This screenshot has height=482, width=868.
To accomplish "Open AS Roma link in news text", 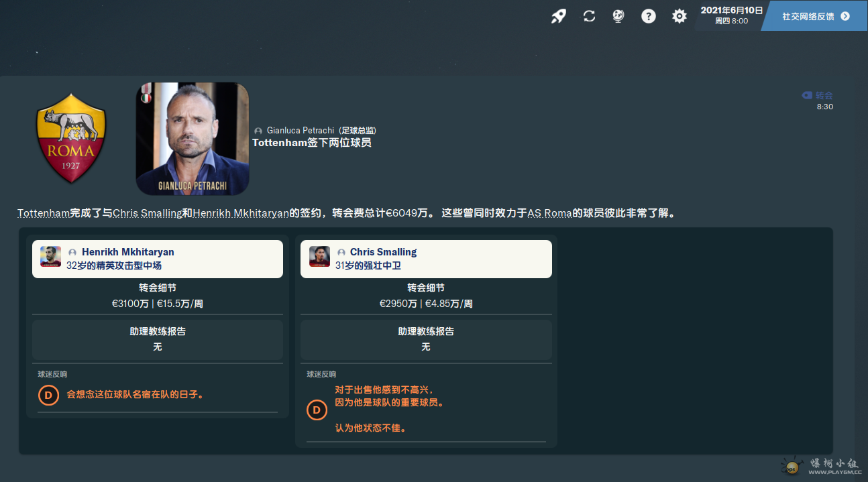I will [549, 214].
